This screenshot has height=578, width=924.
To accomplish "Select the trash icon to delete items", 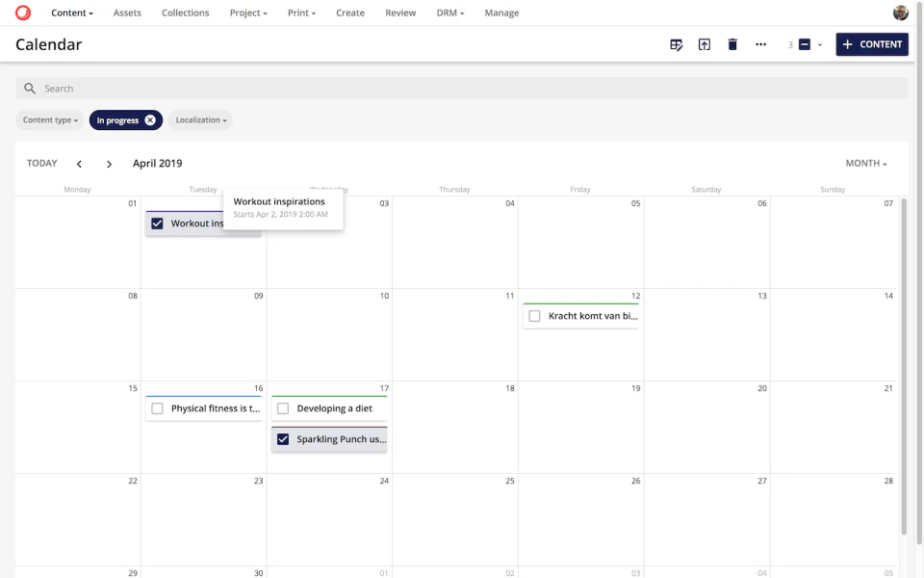I will 731,44.
